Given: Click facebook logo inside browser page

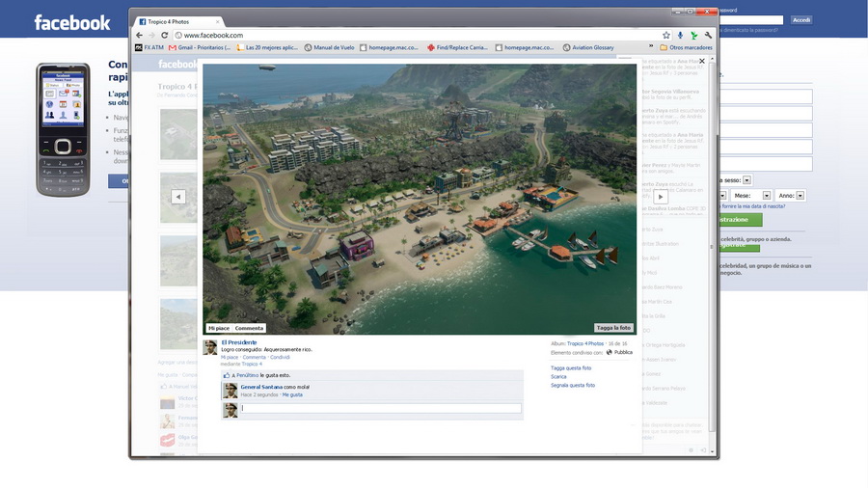Looking at the screenshot, I should 177,65.
